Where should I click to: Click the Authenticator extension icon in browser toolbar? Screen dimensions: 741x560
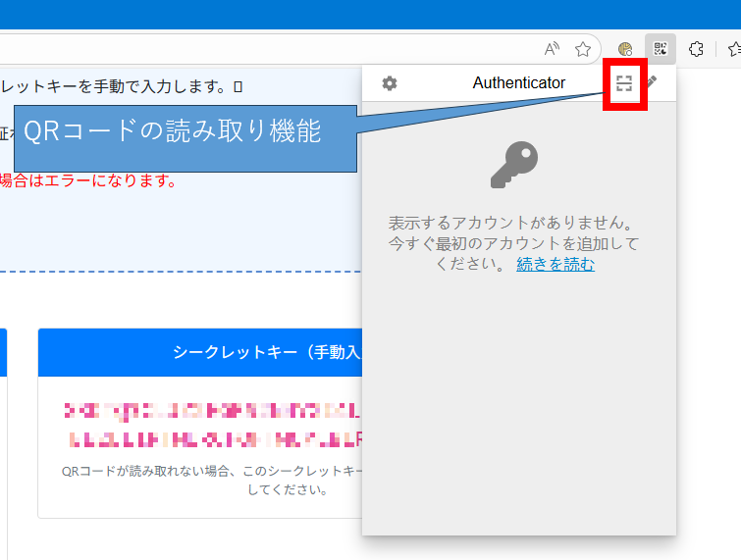(x=661, y=49)
